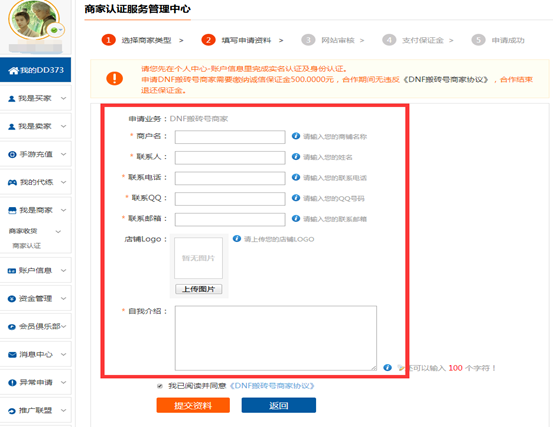Click step 3 网站审核 indicator

tap(328, 40)
